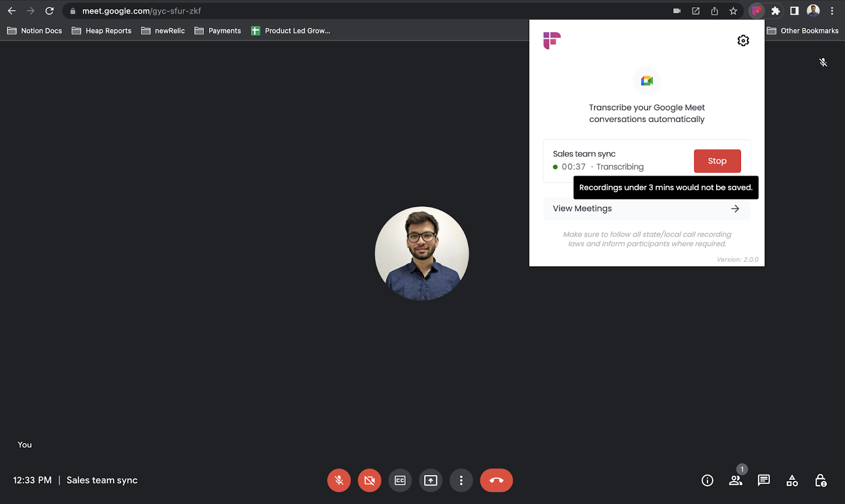This screenshot has width=845, height=504.
Task: Click the Fireflies extension icon in the browser toolbar
Action: pyautogui.click(x=756, y=11)
